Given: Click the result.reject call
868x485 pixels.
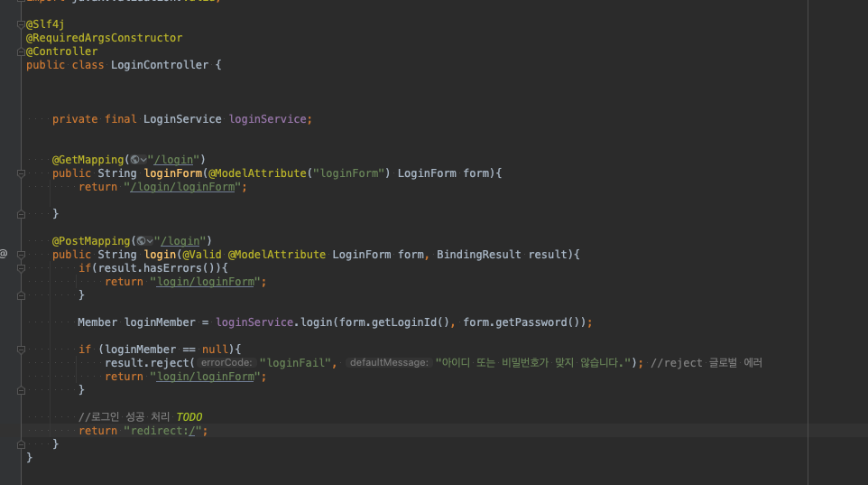Looking at the screenshot, I should (147, 362).
